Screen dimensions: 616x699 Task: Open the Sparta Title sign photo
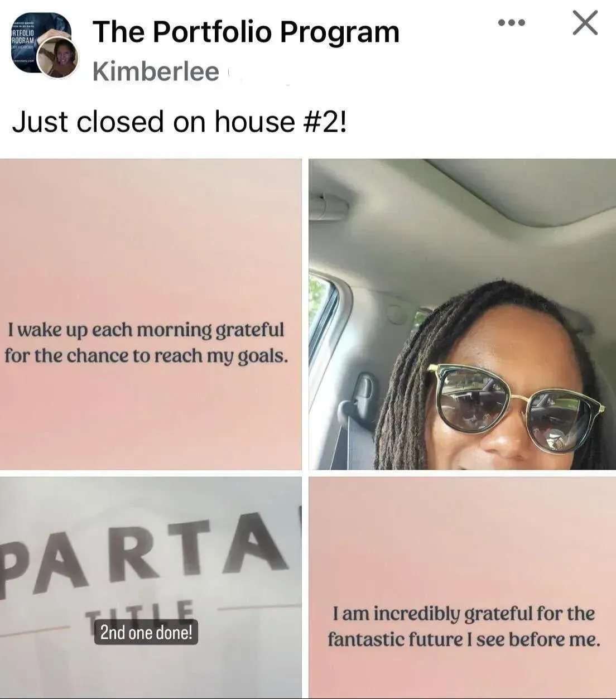click(x=151, y=587)
